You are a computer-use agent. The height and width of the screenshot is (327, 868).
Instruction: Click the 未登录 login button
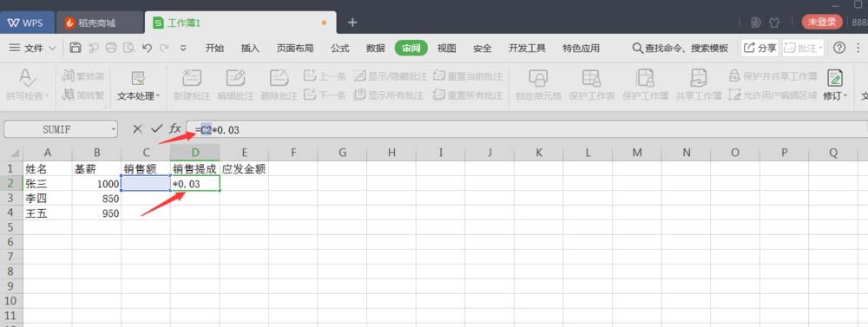coord(822,23)
